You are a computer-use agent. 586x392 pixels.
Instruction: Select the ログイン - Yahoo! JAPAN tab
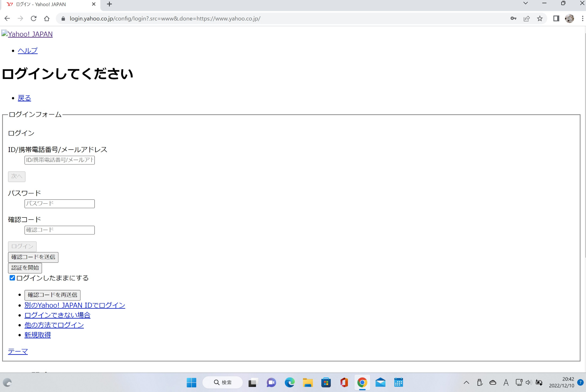[x=50, y=4]
